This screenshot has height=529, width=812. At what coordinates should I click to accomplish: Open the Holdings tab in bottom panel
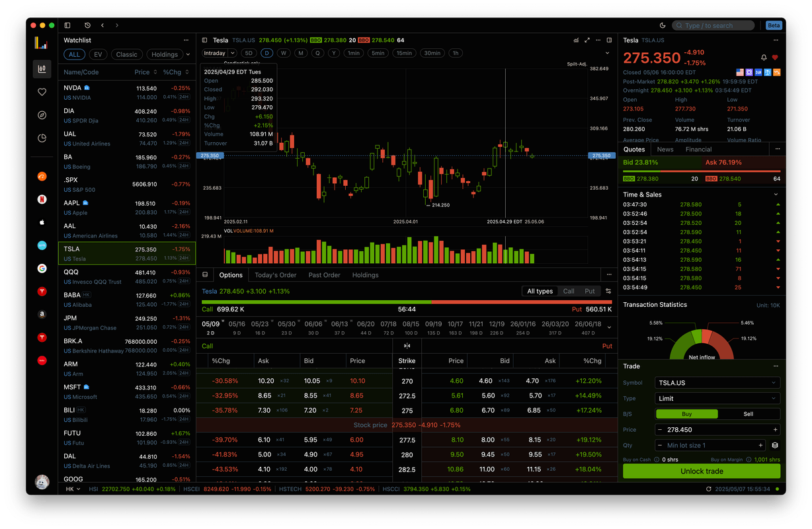tap(365, 275)
